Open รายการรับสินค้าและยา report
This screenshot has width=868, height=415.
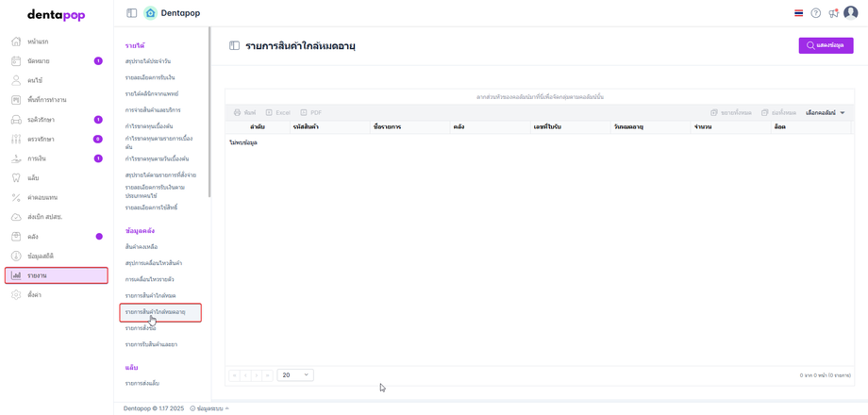coord(151,344)
